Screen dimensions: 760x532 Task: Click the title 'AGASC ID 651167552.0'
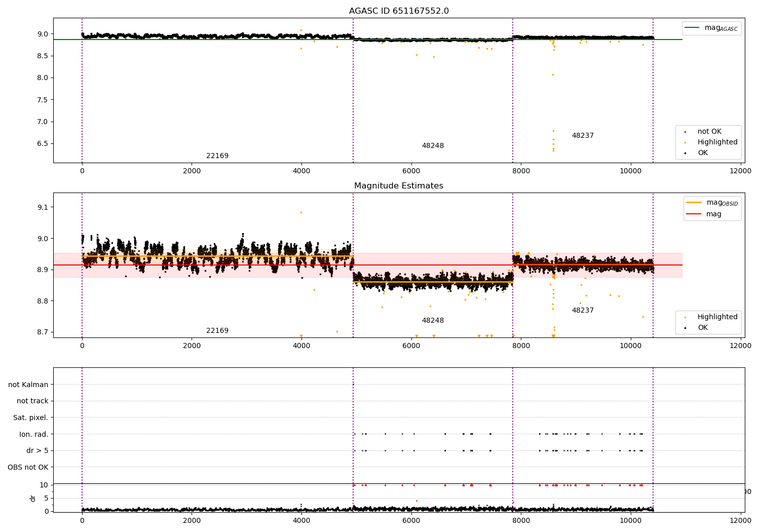[x=399, y=11]
